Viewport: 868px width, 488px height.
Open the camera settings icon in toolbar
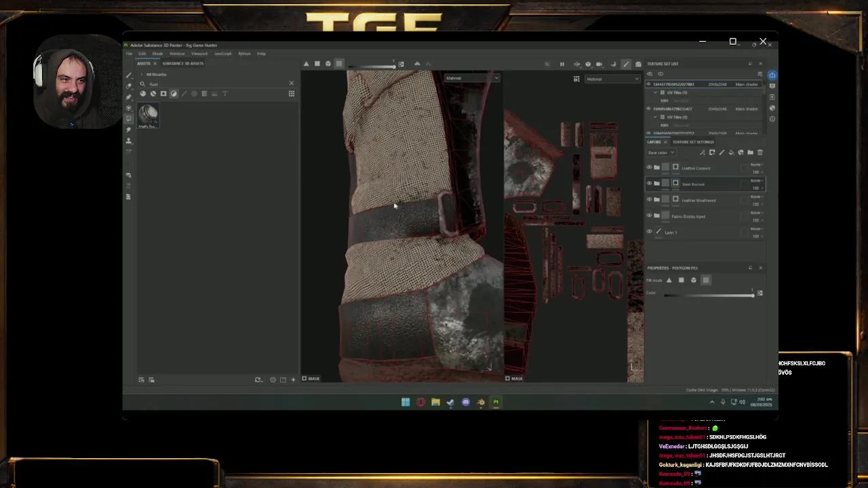tap(599, 64)
